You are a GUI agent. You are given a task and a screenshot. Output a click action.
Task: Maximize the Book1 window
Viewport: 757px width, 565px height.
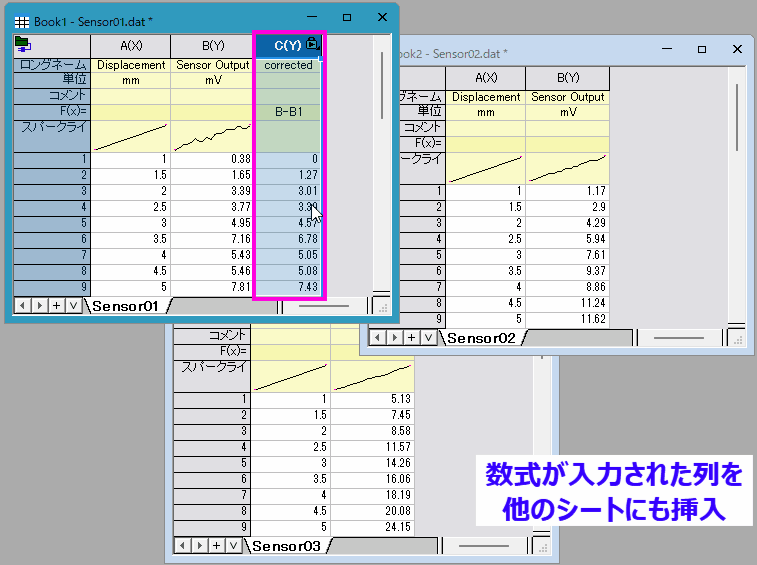(347, 17)
